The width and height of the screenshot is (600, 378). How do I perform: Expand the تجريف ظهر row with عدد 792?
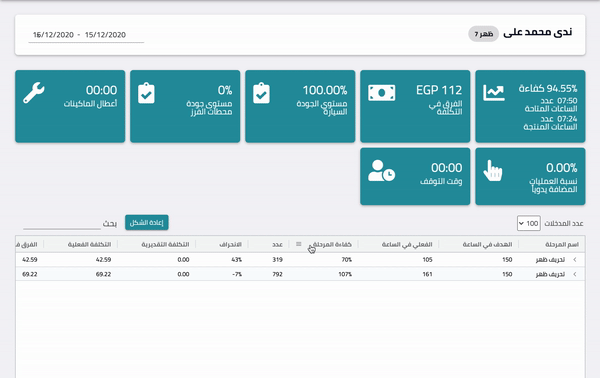tap(575, 274)
